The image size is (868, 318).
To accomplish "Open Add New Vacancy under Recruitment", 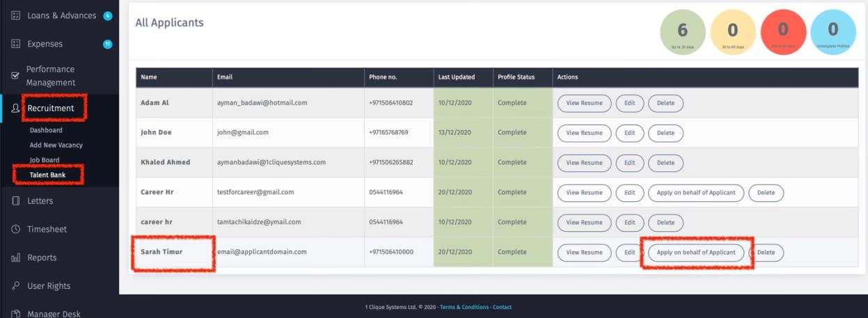I will [x=56, y=145].
